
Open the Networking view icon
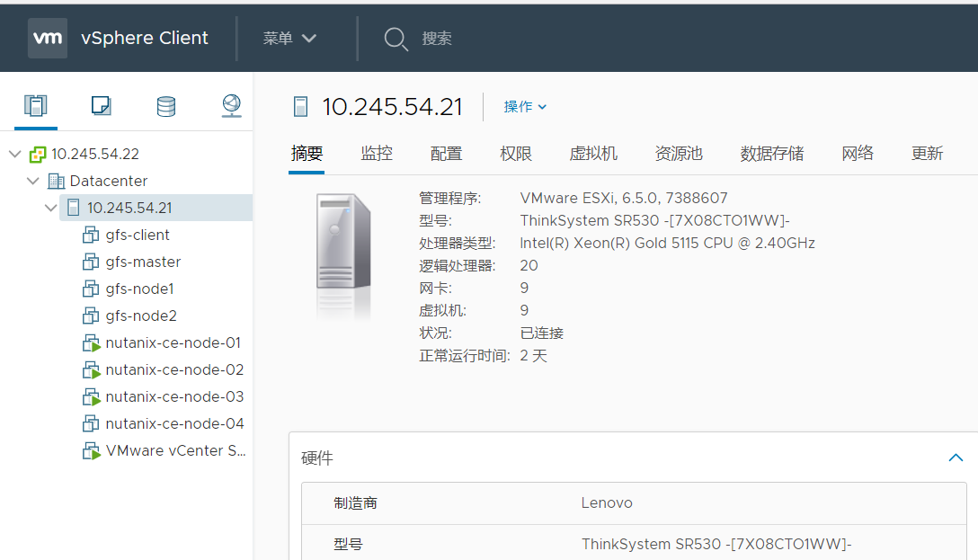click(231, 105)
